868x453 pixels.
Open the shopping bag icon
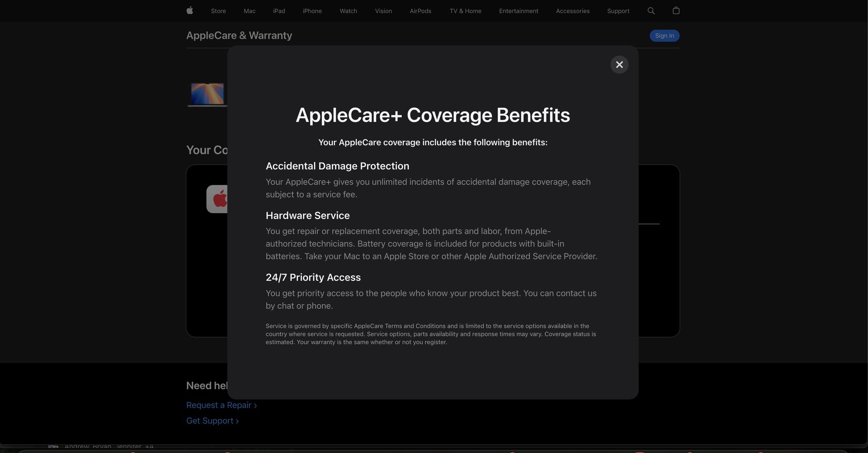(676, 10)
